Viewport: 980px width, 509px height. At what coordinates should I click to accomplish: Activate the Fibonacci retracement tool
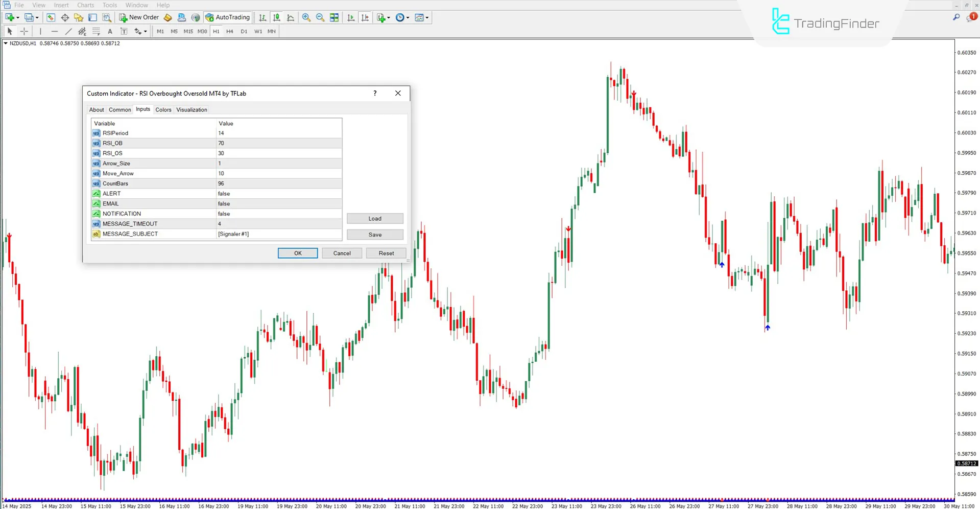tap(96, 31)
